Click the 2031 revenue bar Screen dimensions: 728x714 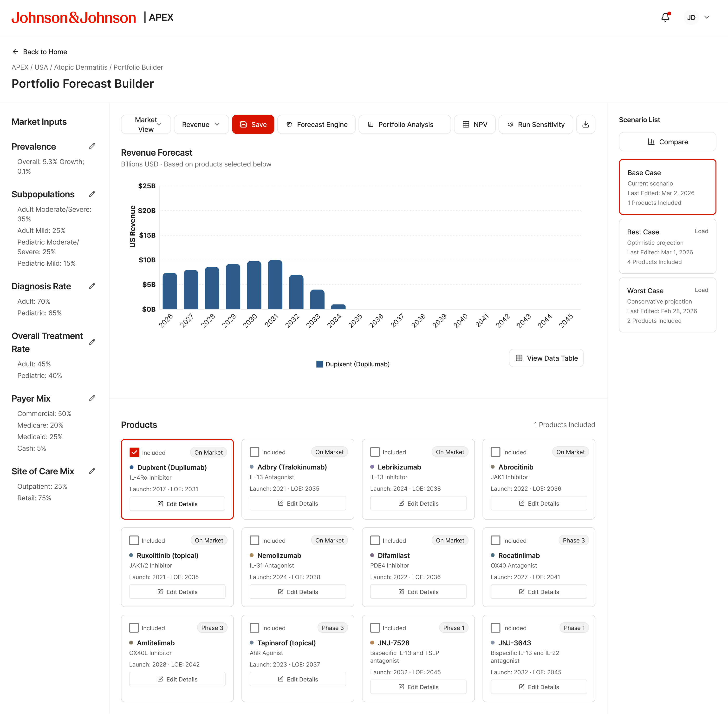pyautogui.click(x=275, y=284)
